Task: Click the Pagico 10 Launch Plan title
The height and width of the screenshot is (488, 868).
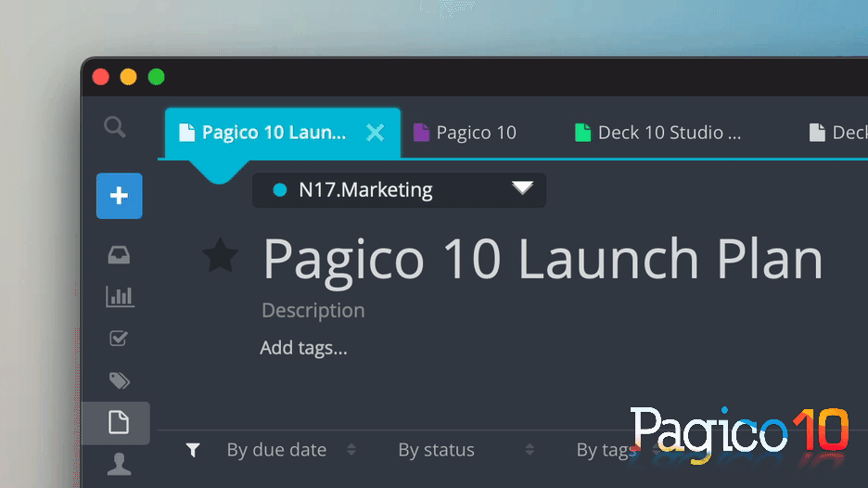Action: pyautogui.click(x=542, y=259)
